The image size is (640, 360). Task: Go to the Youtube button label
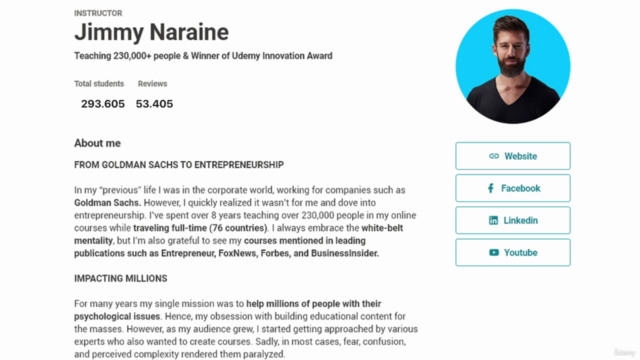coord(520,253)
